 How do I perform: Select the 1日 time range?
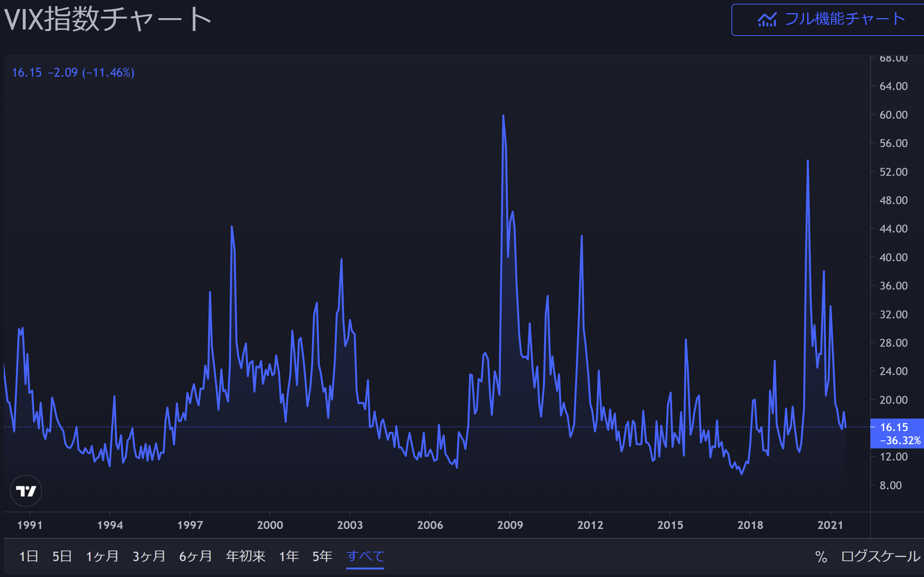pos(29,557)
